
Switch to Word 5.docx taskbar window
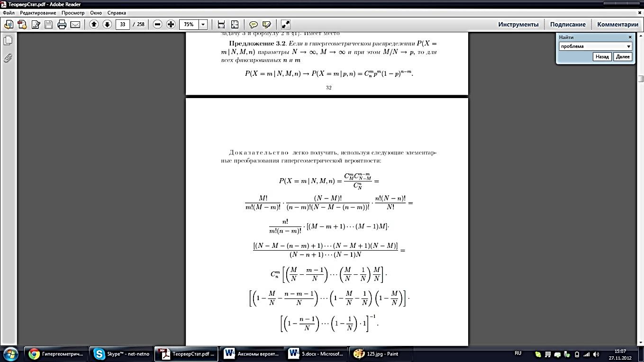point(317,353)
